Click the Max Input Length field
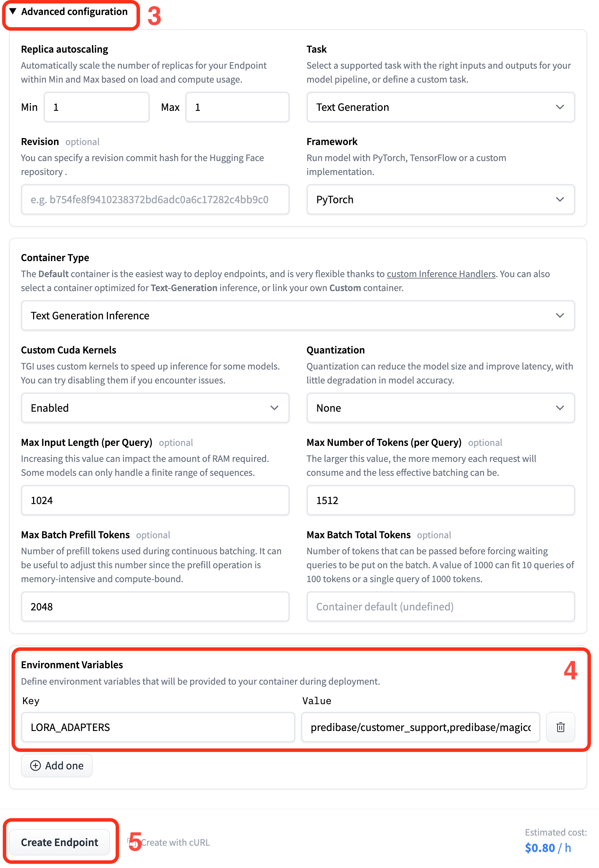The image size is (599, 868). tap(155, 500)
